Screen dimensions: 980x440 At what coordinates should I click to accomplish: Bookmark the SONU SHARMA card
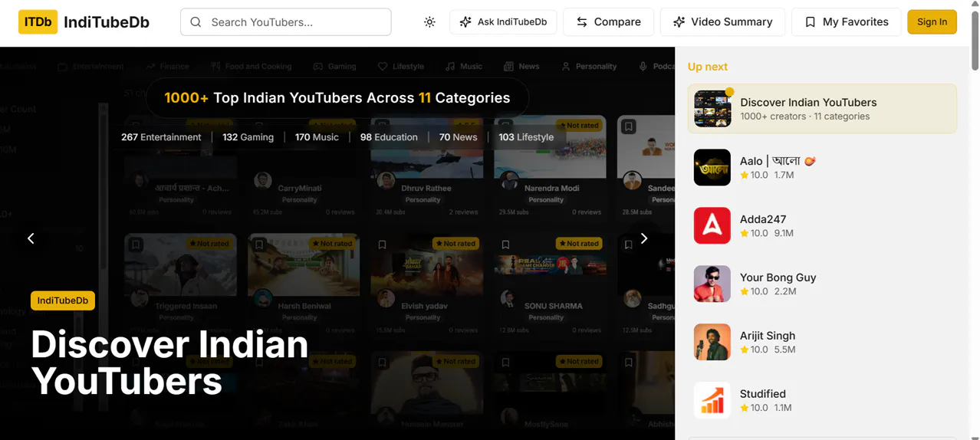[x=505, y=245]
